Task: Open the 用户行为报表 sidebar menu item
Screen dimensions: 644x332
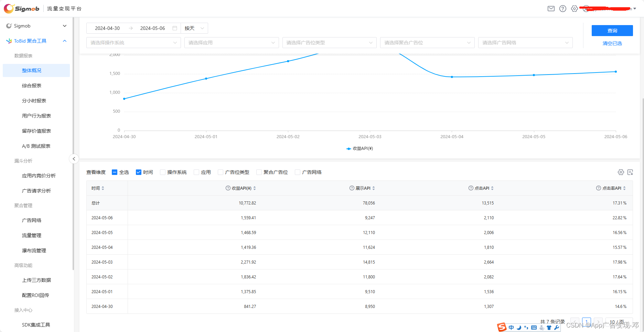Action: tap(36, 116)
